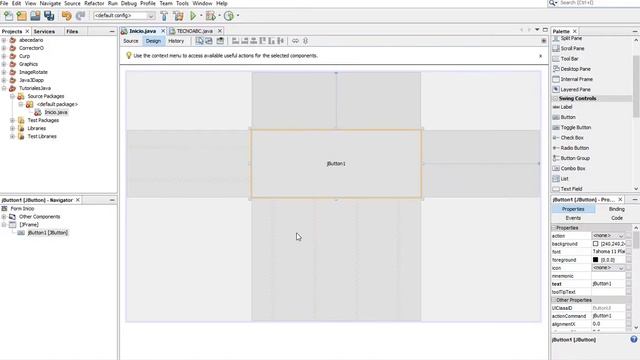Screen dimensions: 640x360
Task: Expand the Libraries node
Action: 12,128
